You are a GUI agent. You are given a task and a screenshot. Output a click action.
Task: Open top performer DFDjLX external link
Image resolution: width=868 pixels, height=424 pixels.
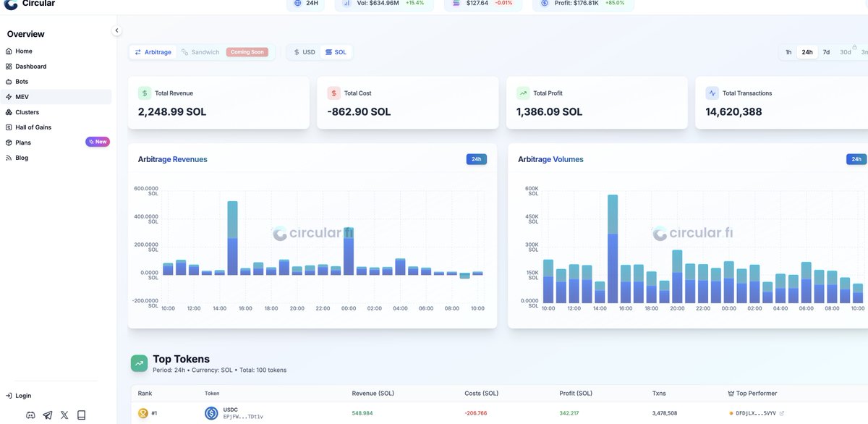(x=781, y=413)
